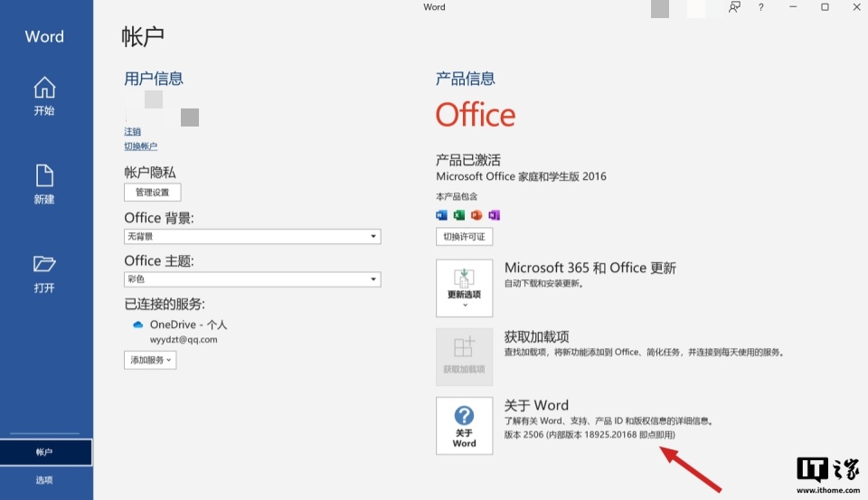Click the feedback person icon in title bar

734,7
